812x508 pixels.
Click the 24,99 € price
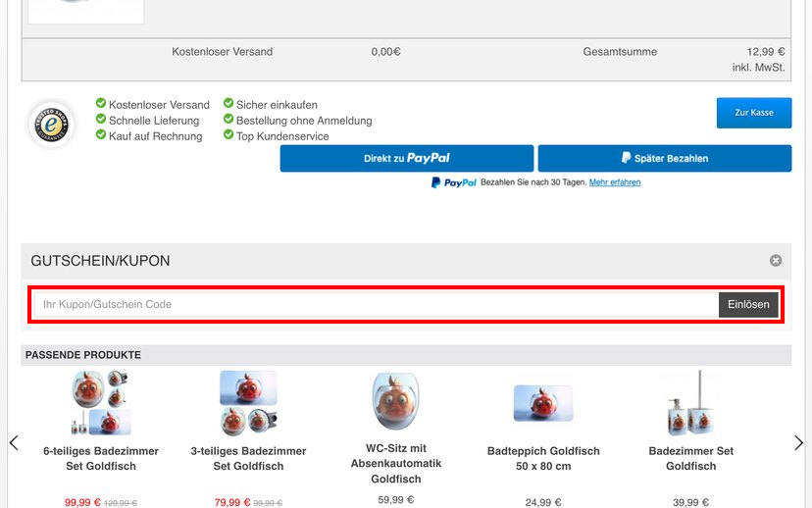pyautogui.click(x=543, y=502)
